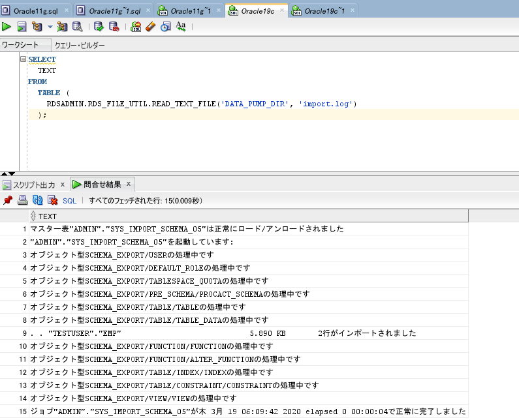Click the Run Script icon
This screenshot has height=420, width=519.
[x=22, y=27]
